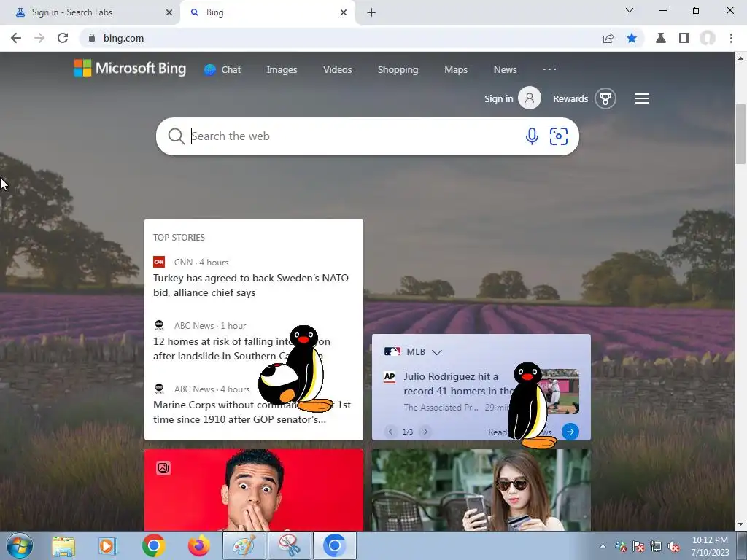Go to previous MLB story arrow
Screen dimensions: 747x560
click(390, 432)
